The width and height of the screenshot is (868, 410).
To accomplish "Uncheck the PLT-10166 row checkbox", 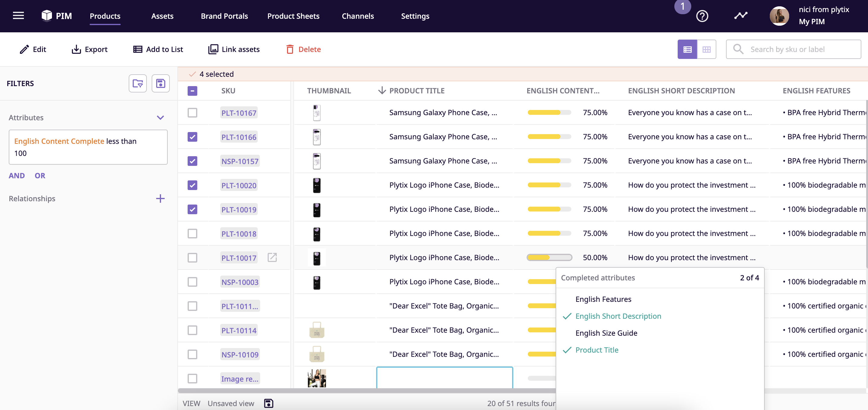I will (192, 137).
